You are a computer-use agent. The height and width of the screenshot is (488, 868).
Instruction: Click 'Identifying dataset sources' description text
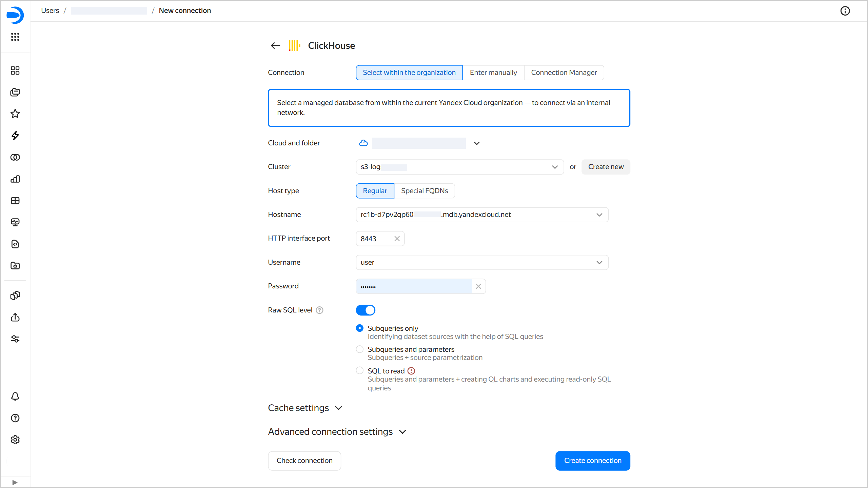point(455,337)
